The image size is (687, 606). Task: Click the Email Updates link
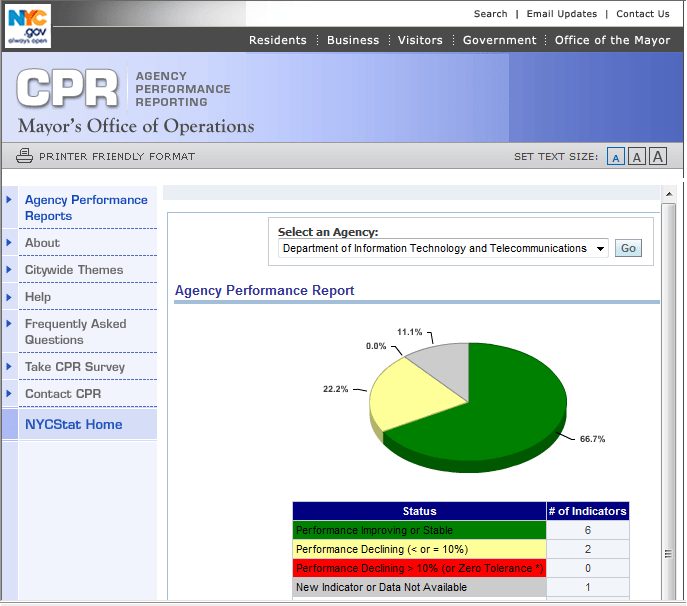coord(561,14)
